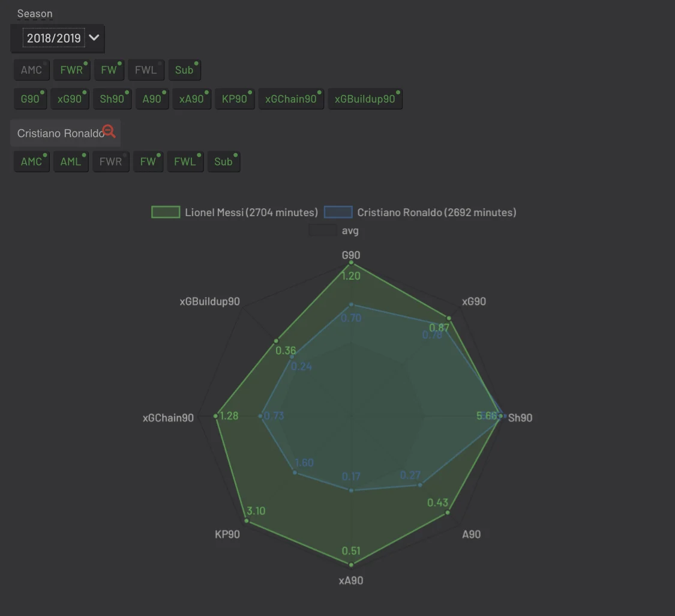The height and width of the screenshot is (616, 675).
Task: Toggle the Sh90 metric
Action: coord(112,98)
